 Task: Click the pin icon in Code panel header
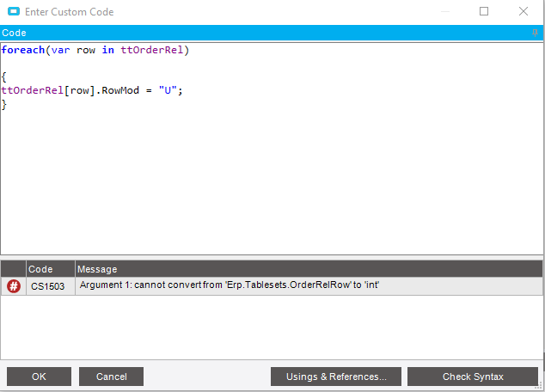pyautogui.click(x=535, y=33)
